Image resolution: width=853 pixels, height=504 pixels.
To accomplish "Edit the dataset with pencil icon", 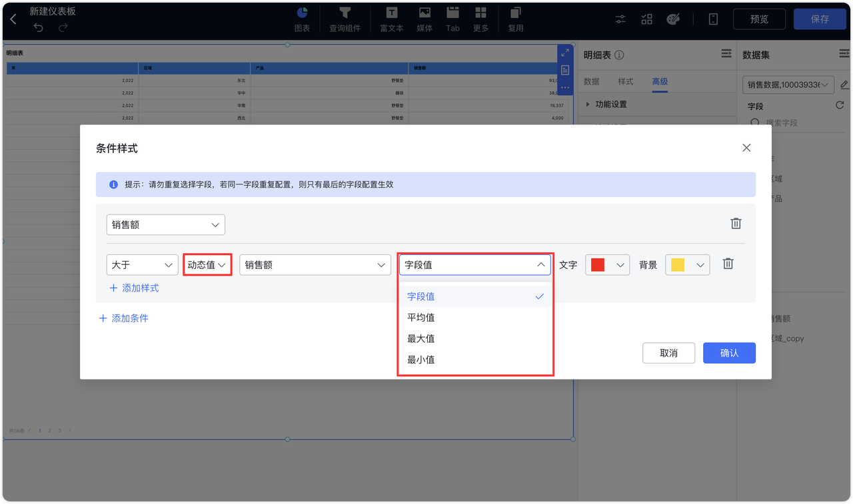I will click(844, 85).
